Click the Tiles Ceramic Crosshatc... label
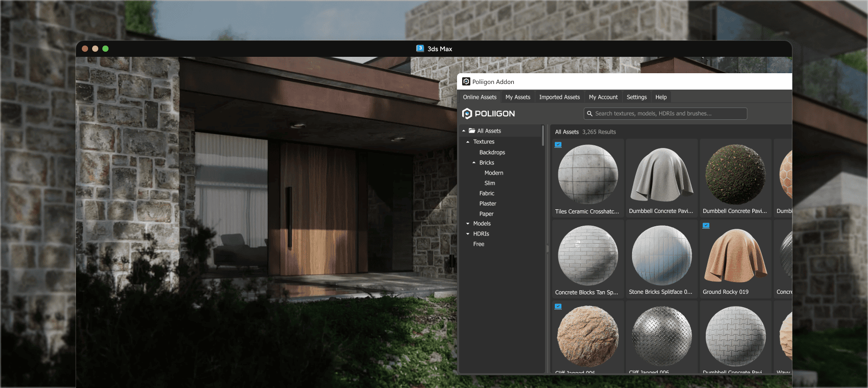 click(587, 211)
